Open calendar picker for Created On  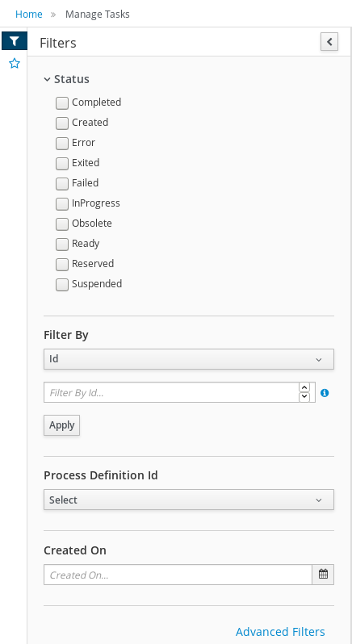[323, 574]
